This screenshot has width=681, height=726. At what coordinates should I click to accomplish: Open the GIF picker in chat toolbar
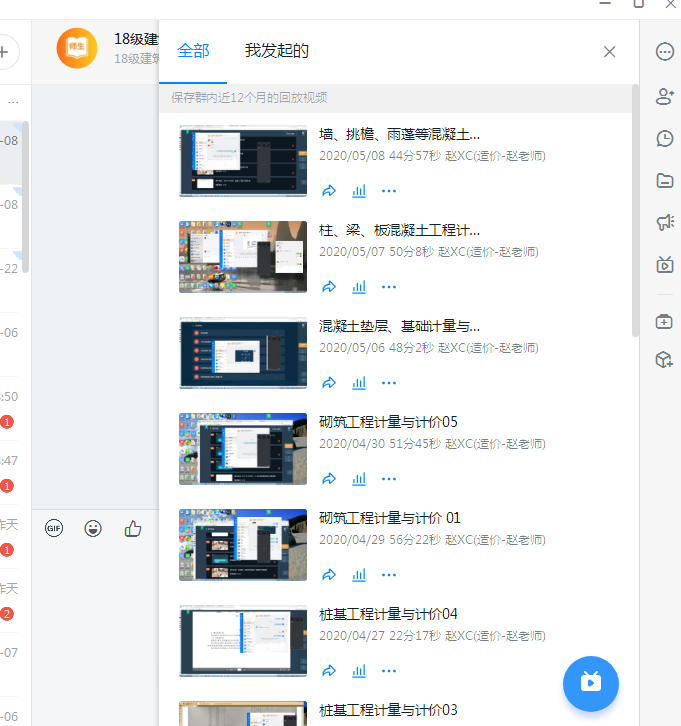coord(54,528)
